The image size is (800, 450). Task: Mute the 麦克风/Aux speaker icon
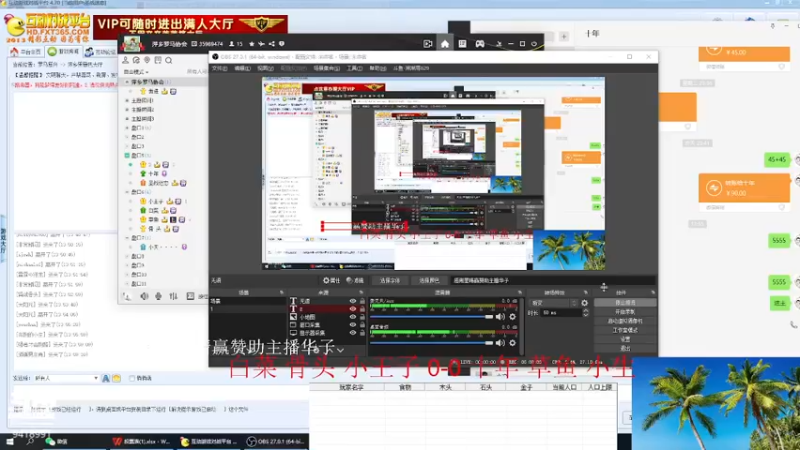pyautogui.click(x=501, y=317)
